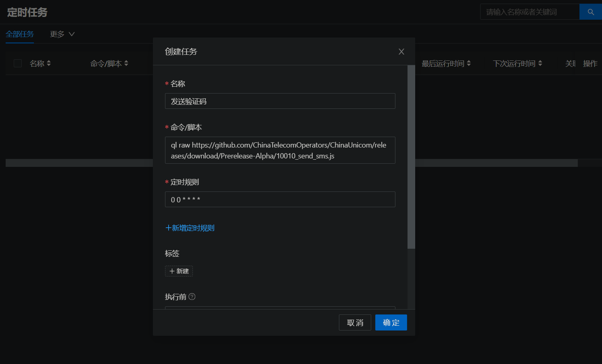Confirm with the 确定 button
The width and height of the screenshot is (602, 364).
(x=391, y=322)
